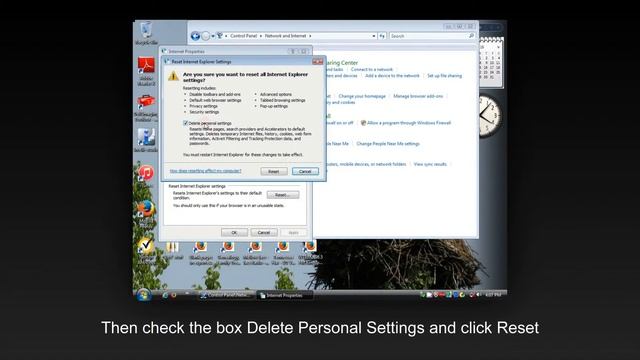The image size is (640, 360).
Task: Open the Set up file sharing link
Action: tap(444, 76)
